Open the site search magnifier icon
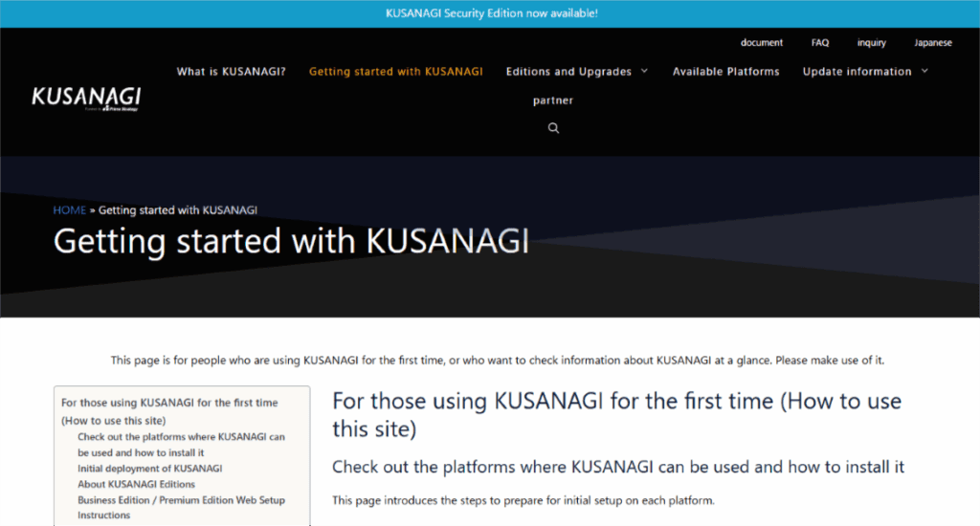980x526 pixels. click(553, 128)
